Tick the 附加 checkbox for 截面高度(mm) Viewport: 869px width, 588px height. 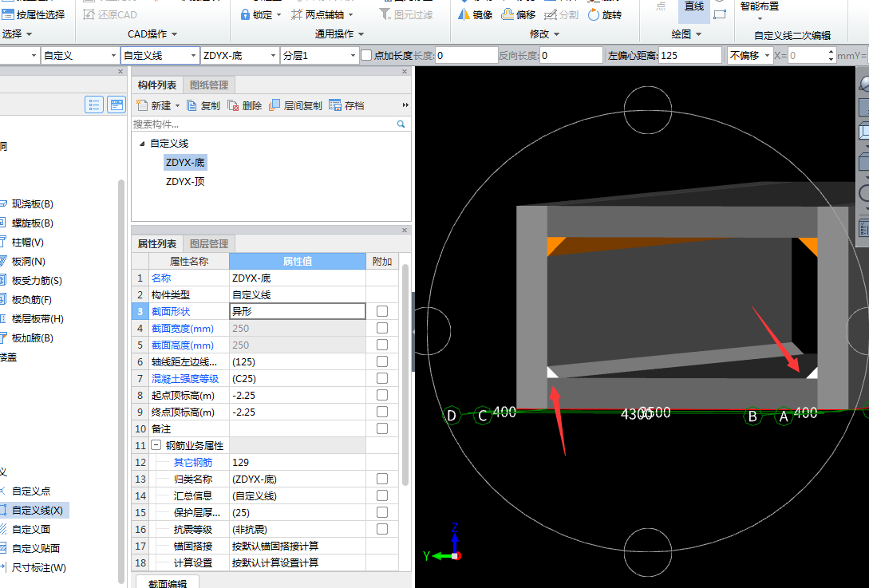pyautogui.click(x=382, y=345)
